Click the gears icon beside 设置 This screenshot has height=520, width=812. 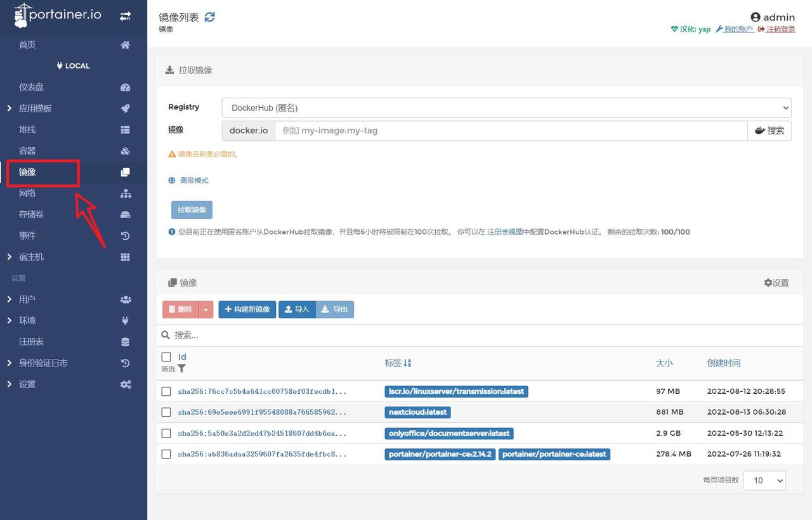click(x=125, y=384)
